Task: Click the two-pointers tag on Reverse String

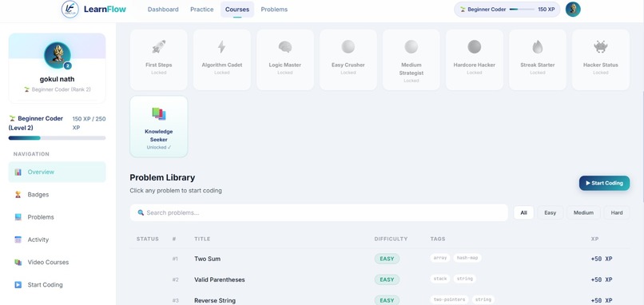Action: click(x=449, y=299)
